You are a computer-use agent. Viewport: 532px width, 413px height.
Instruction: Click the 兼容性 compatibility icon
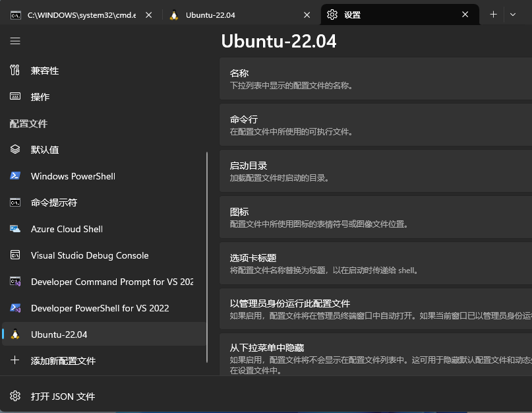pyautogui.click(x=15, y=71)
